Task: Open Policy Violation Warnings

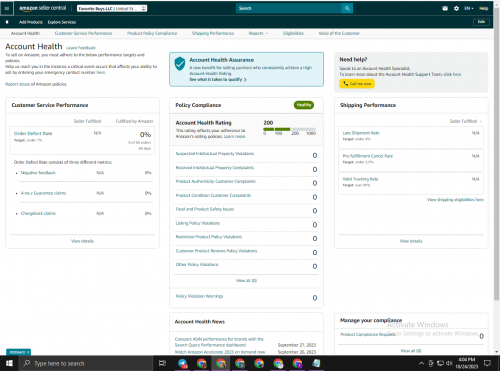Action: coord(199,296)
